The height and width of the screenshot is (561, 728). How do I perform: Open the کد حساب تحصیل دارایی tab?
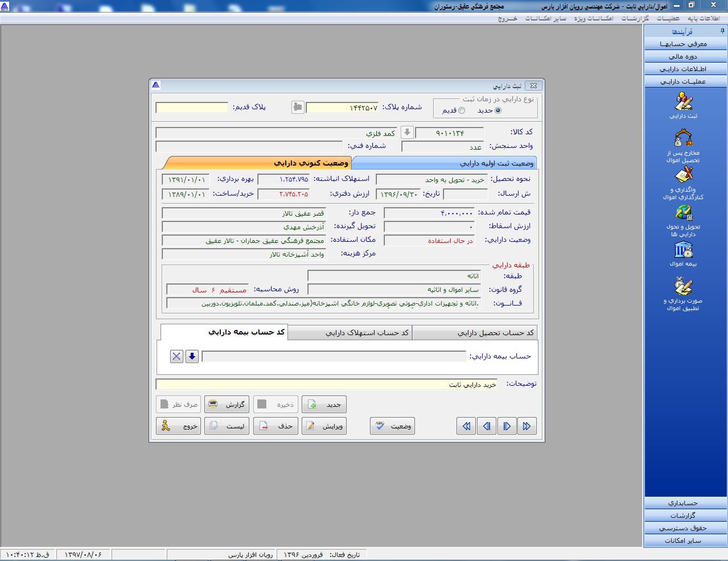[474, 333]
